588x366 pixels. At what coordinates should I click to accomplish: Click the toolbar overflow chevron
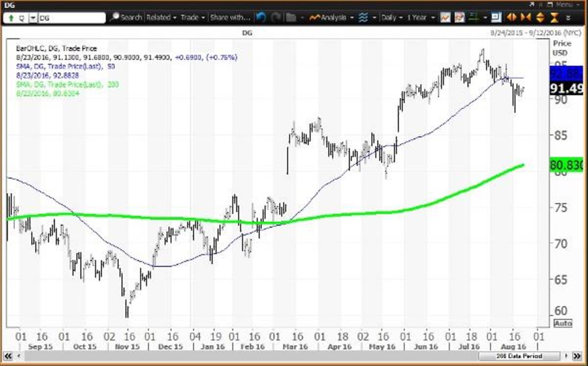pos(568,18)
